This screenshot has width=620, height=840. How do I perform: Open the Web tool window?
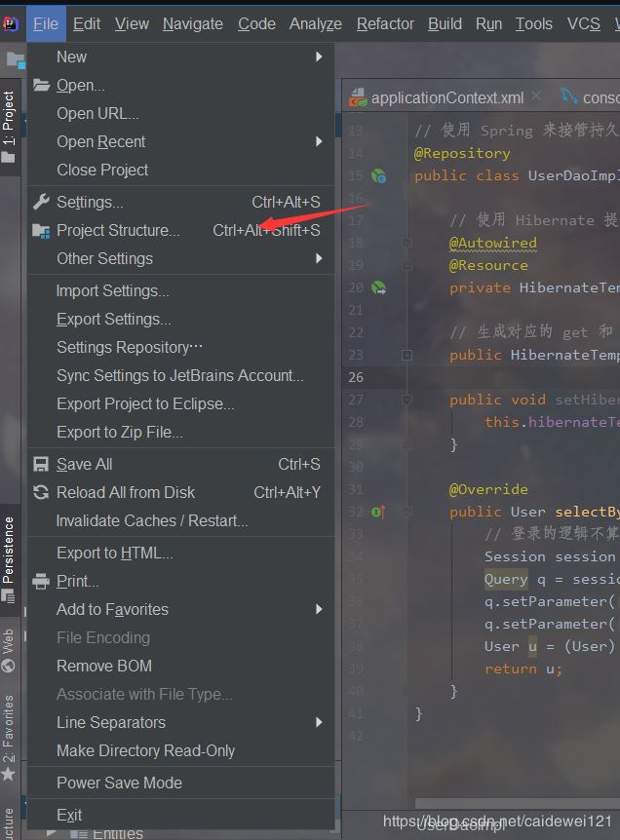(x=9, y=650)
